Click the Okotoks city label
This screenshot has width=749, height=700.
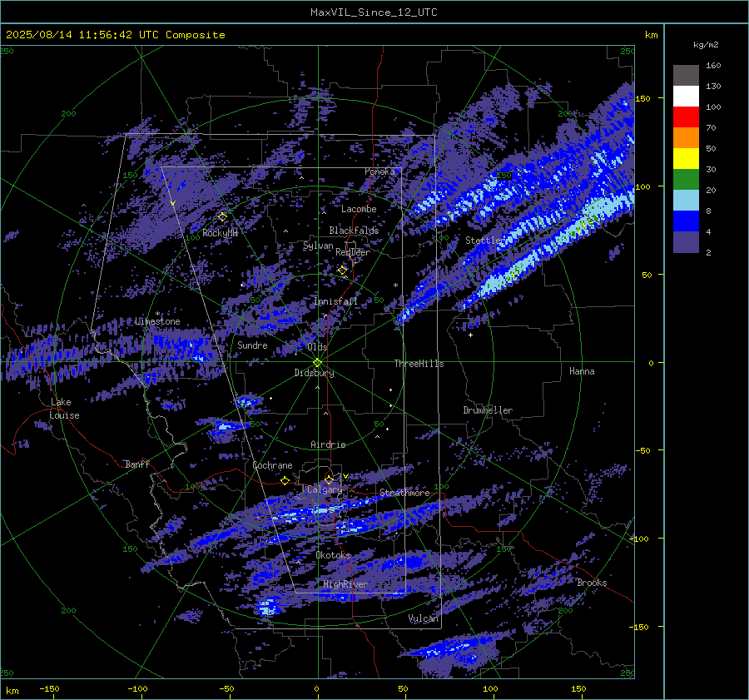coord(333,555)
